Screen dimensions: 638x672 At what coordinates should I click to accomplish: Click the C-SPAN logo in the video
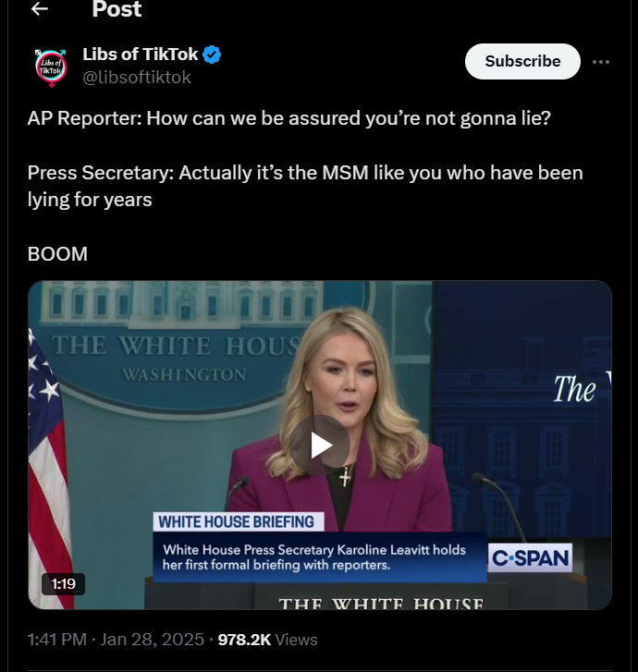(531, 557)
